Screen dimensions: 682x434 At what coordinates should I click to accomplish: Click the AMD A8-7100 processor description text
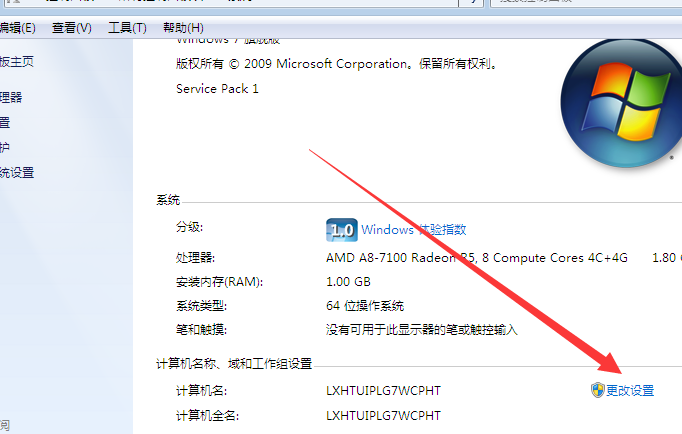point(477,258)
